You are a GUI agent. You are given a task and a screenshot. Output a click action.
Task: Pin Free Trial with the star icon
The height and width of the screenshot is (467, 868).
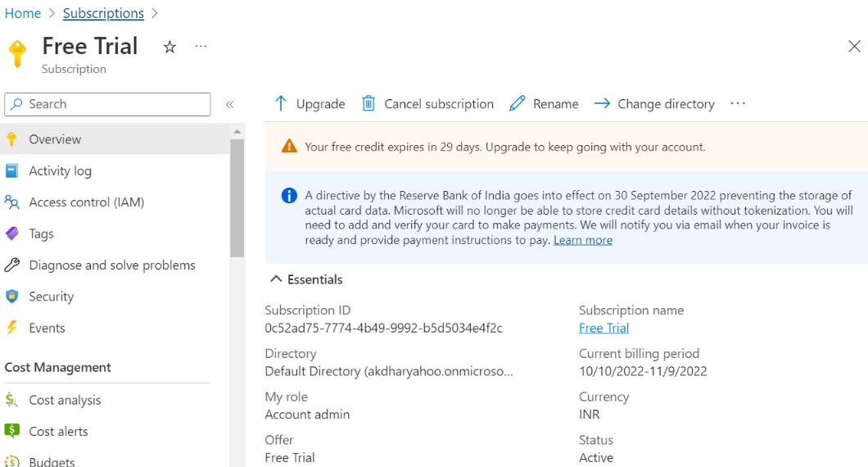pos(170,47)
